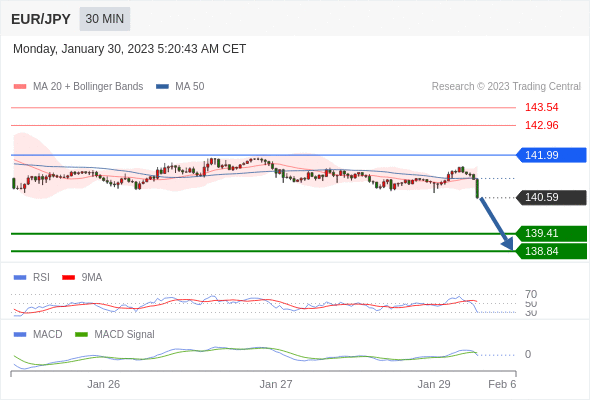Select the 30 MIN timeframe button
The width and height of the screenshot is (590, 400).
(105, 19)
